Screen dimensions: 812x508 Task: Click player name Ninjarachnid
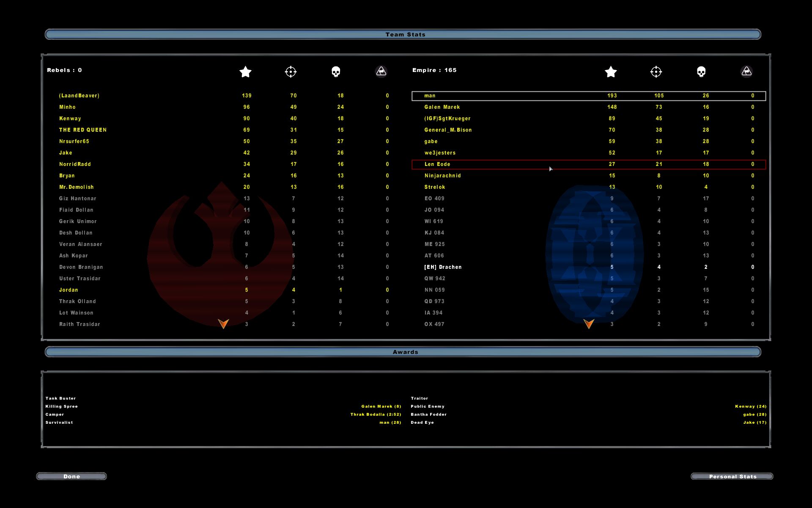442,176
